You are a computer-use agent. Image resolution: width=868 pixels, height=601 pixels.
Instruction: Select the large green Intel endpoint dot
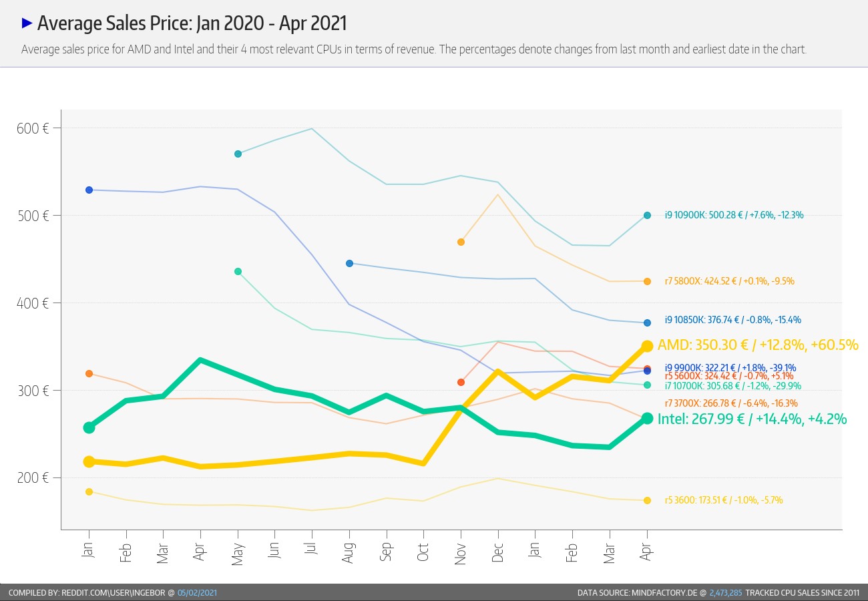[x=647, y=418]
